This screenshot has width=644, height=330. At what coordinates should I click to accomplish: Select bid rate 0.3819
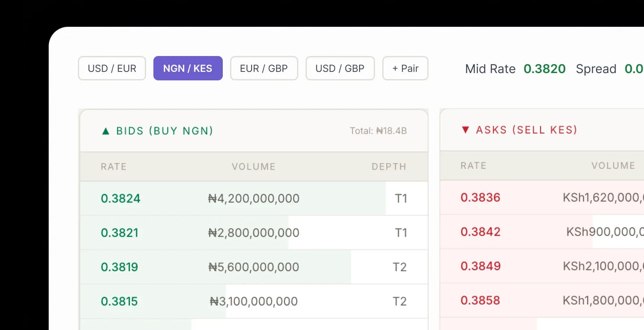[x=119, y=267]
